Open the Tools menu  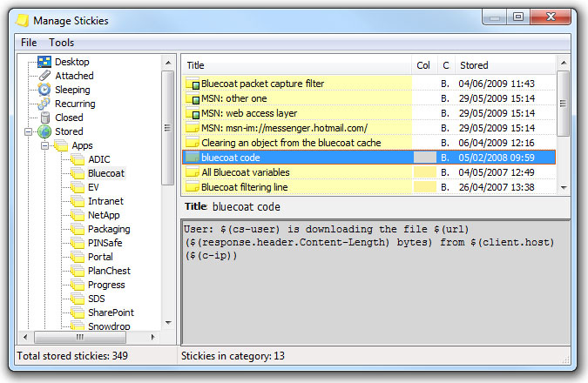point(62,43)
